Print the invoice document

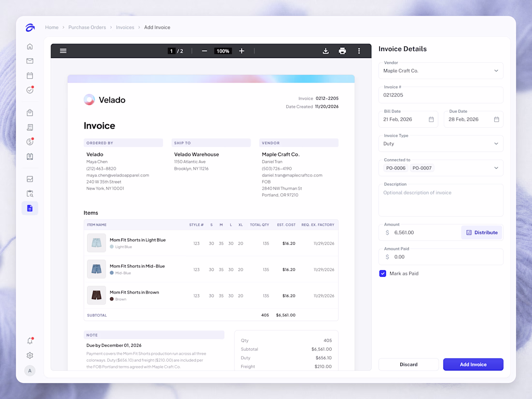342,51
